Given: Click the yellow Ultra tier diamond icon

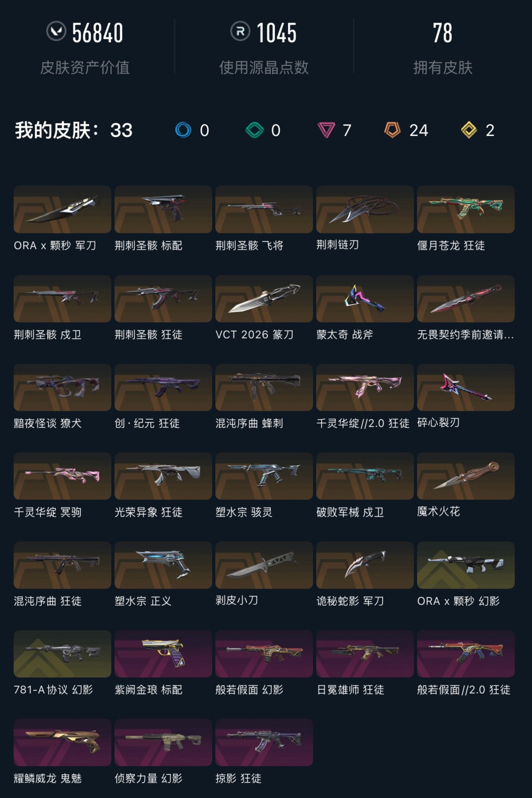Looking at the screenshot, I should (468, 130).
